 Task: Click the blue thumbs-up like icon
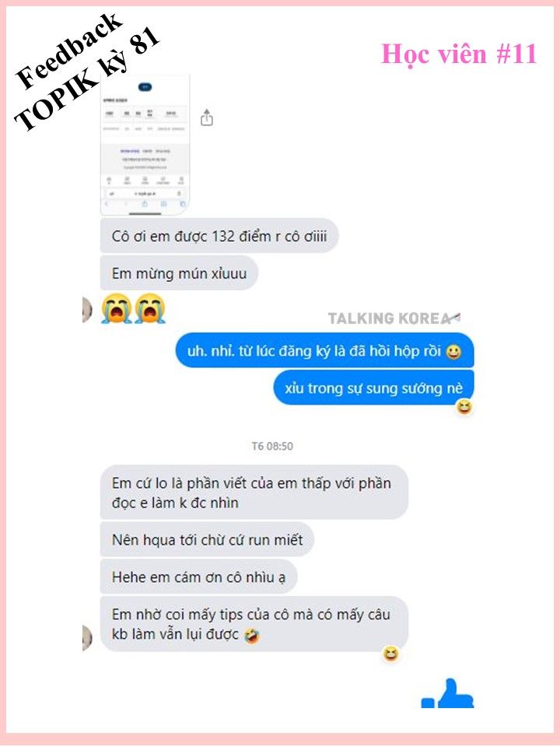pyautogui.click(x=448, y=693)
